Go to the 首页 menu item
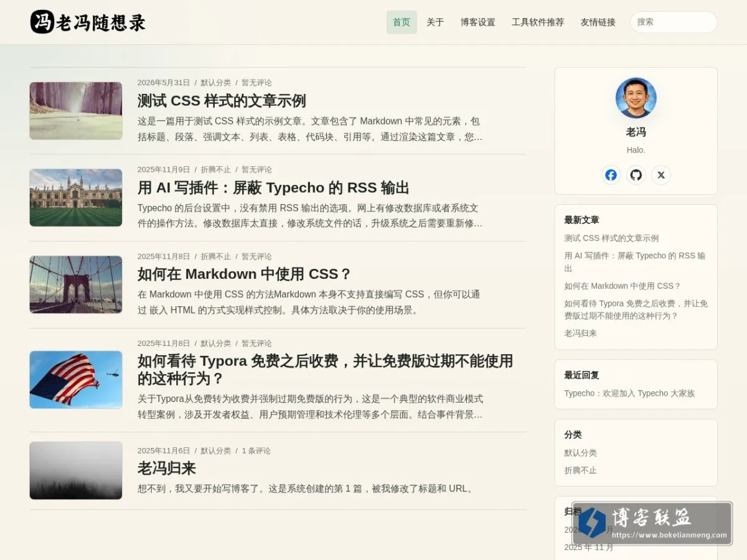 (402, 22)
